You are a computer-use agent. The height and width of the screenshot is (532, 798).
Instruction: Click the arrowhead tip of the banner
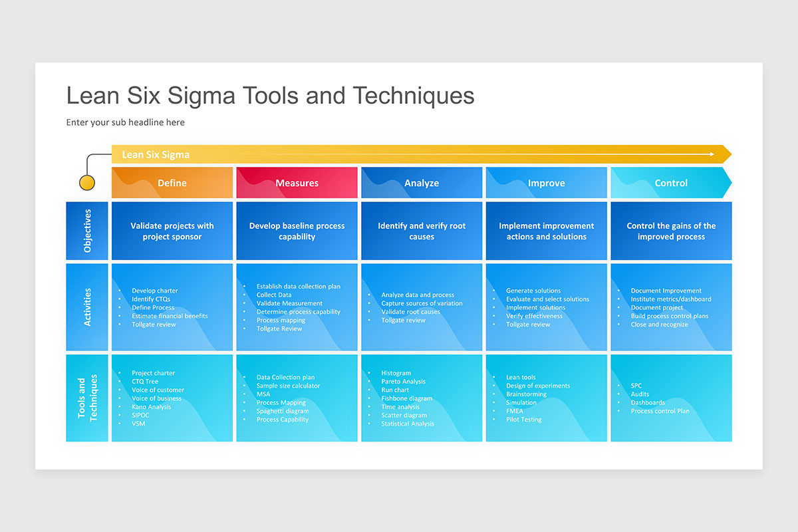[725, 154]
